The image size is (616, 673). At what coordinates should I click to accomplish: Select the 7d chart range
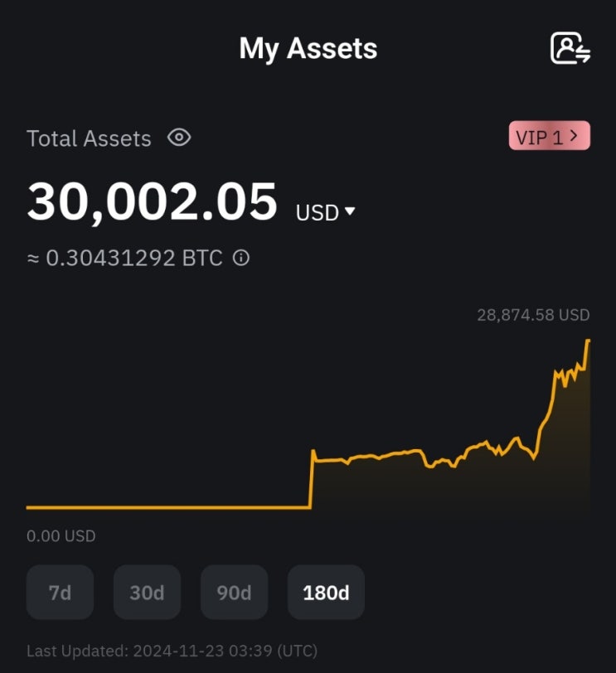pyautogui.click(x=60, y=593)
